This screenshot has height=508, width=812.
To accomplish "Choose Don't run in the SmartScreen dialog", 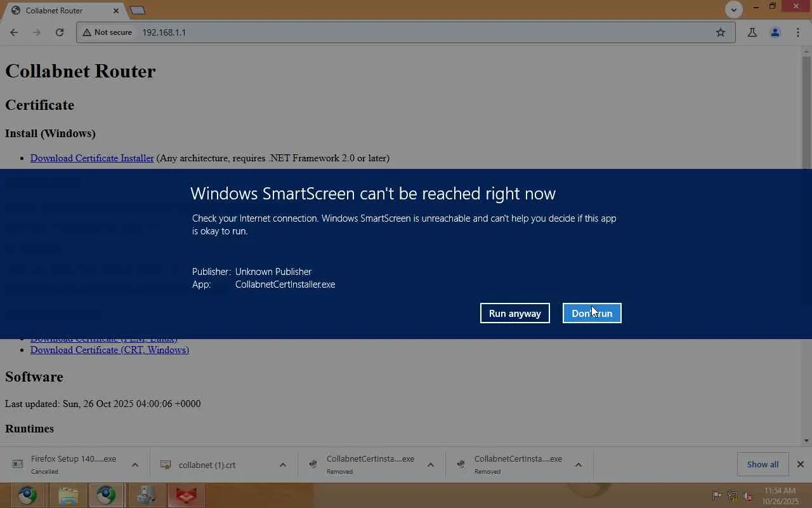I will [x=592, y=313].
